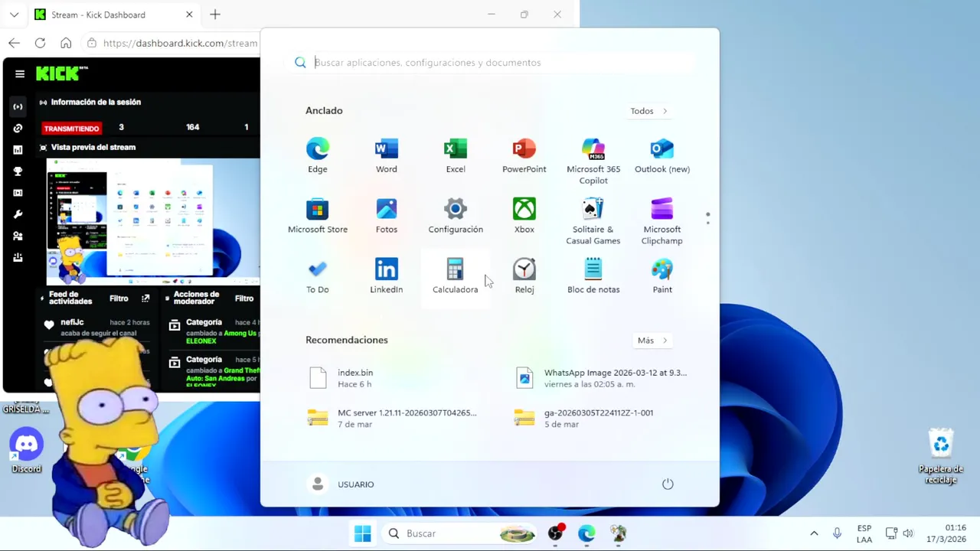
Task: Open Bloc de notas
Action: (593, 276)
